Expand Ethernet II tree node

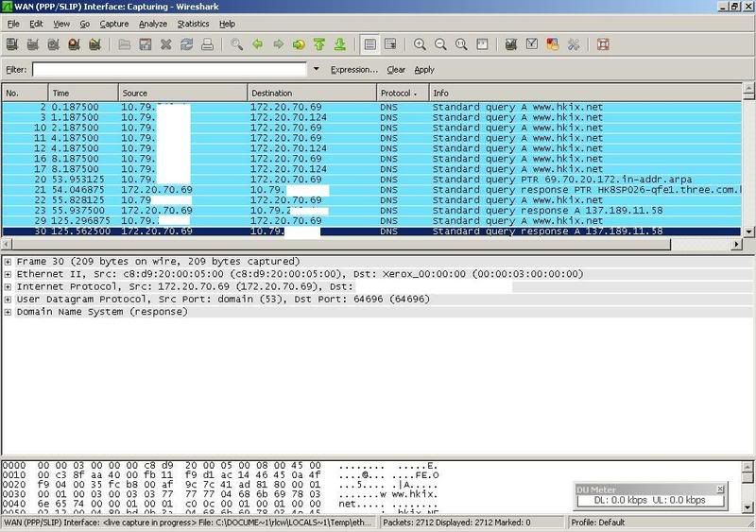pos(8,274)
